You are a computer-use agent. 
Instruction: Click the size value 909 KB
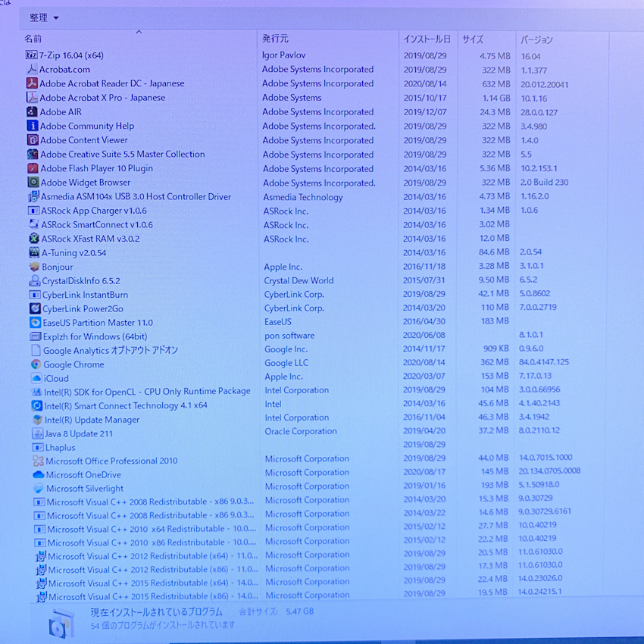point(496,349)
